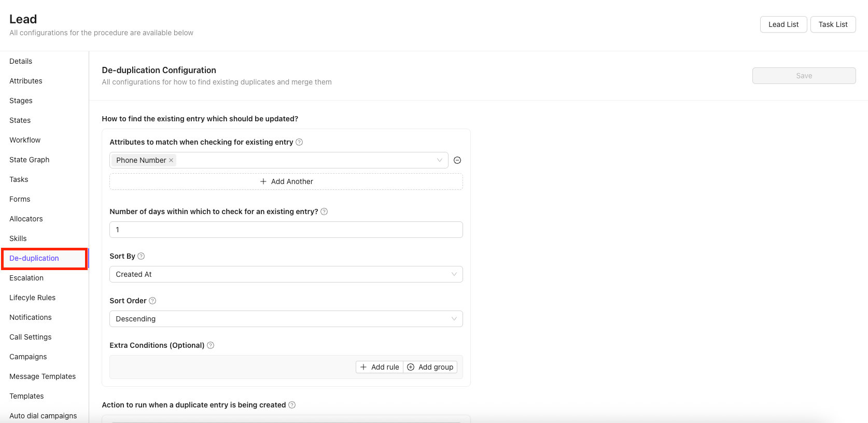Screen dimensions: 868x423
Task: Open help icon beside duplicate entry action
Action: click(292, 405)
